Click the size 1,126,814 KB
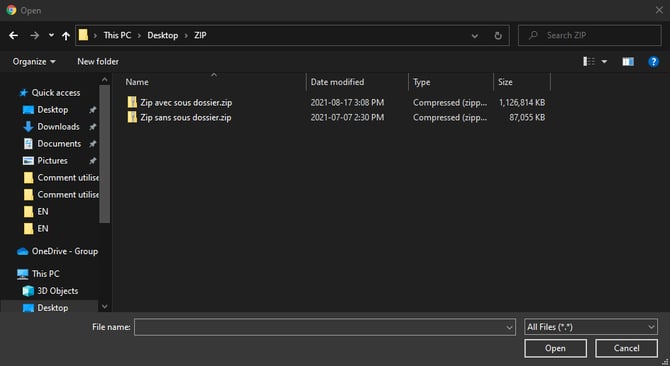Viewport: 670px width, 366px height. (522, 102)
